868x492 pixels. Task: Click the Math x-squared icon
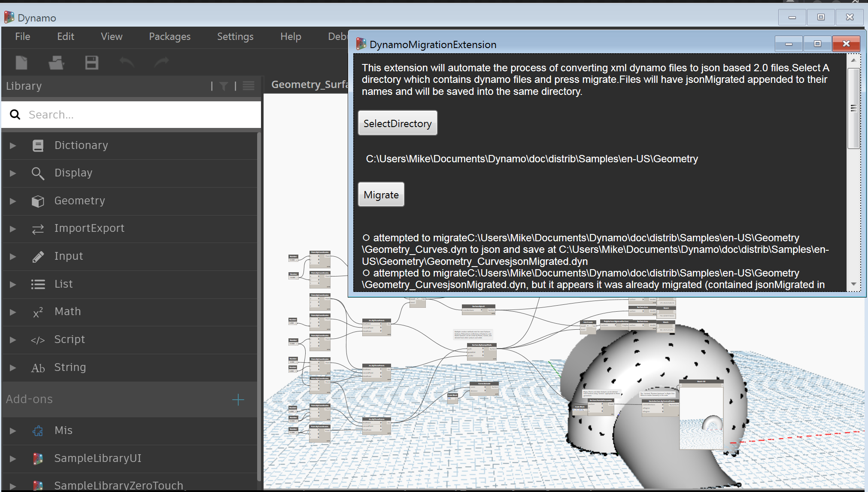tap(38, 312)
